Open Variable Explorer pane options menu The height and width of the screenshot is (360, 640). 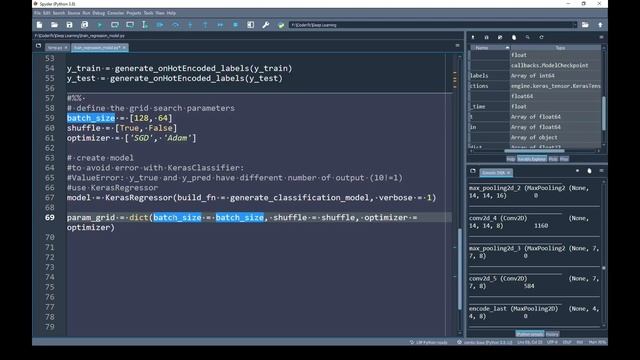pyautogui.click(x=601, y=37)
